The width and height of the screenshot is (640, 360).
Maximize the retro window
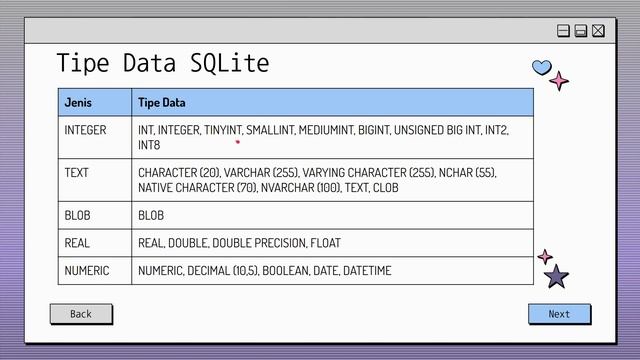pyautogui.click(x=581, y=31)
